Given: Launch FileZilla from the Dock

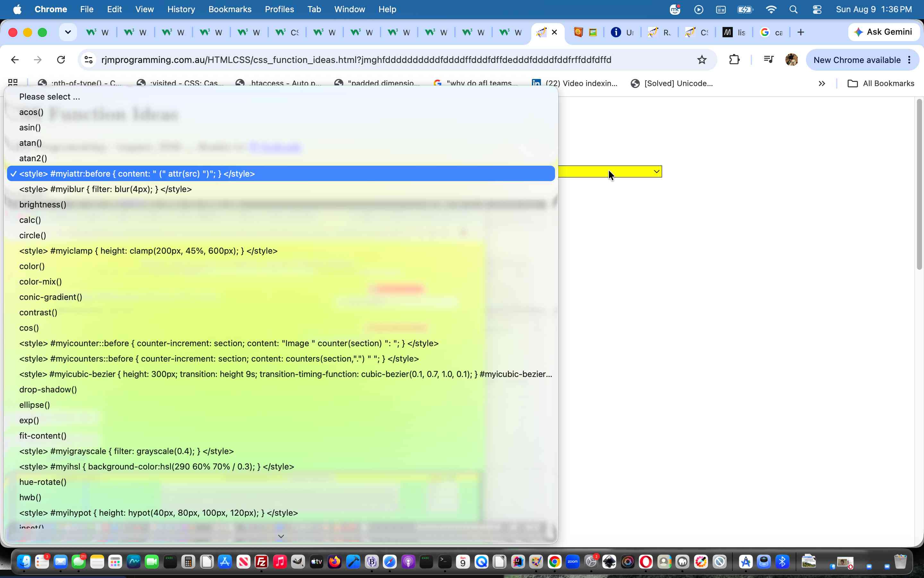Looking at the screenshot, I should coord(261,562).
